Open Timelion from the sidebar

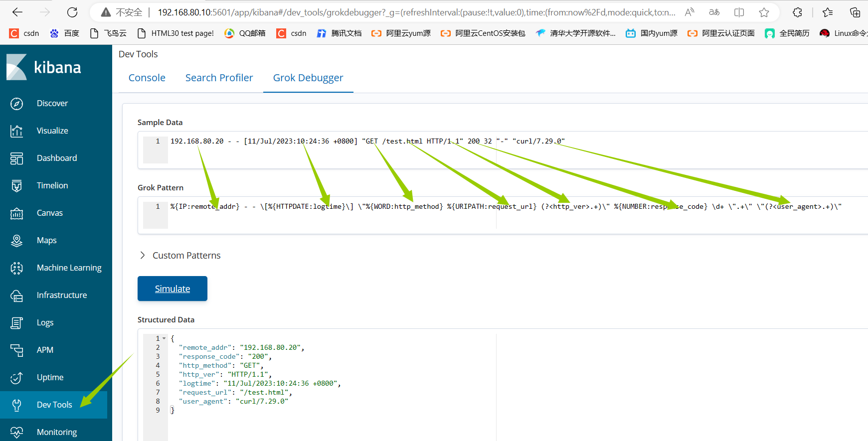pyautogui.click(x=52, y=185)
